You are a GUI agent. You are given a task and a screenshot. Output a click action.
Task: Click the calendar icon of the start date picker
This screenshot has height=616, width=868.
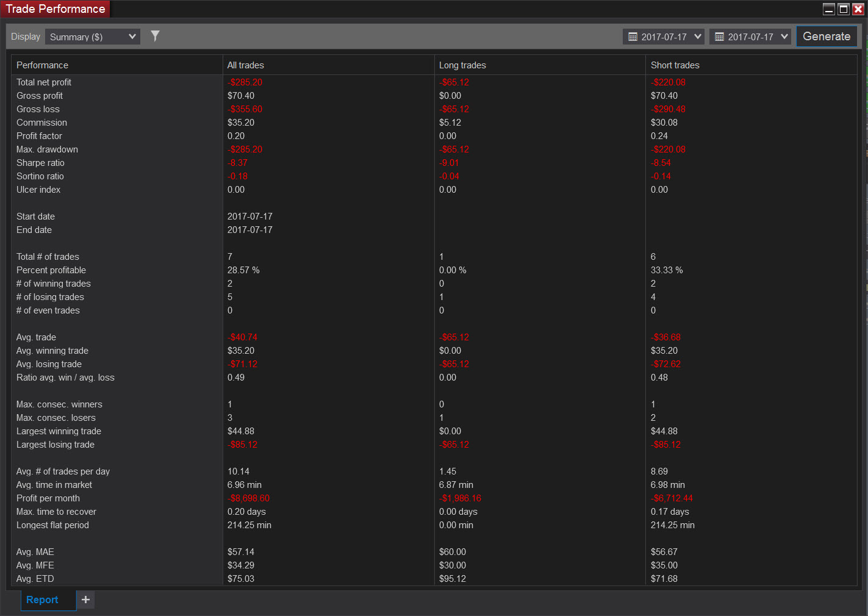point(633,37)
